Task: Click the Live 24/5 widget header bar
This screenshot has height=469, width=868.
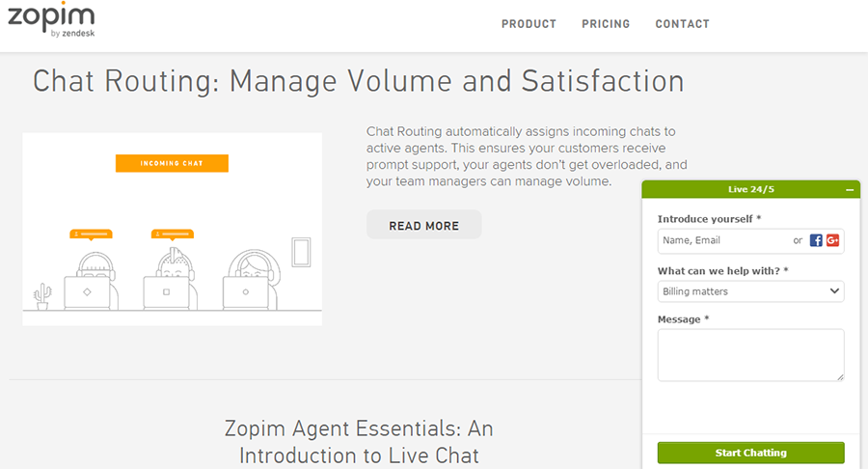Action: pos(750,189)
